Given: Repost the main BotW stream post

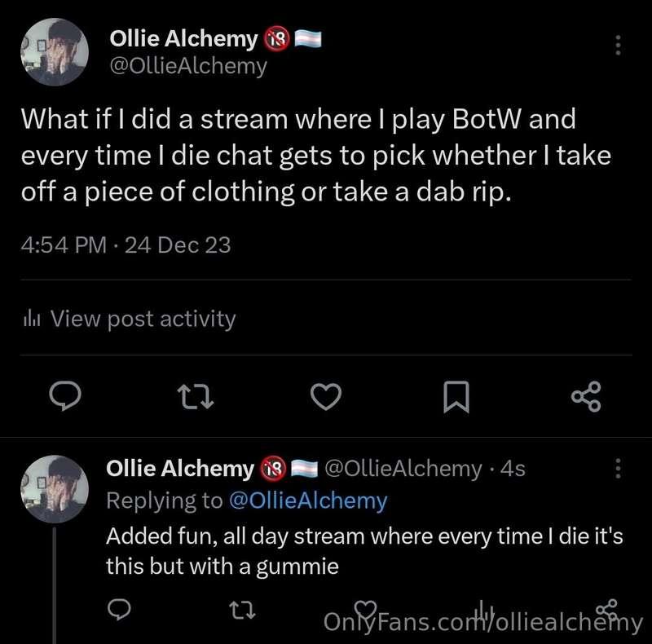Looking at the screenshot, I should point(195,397).
